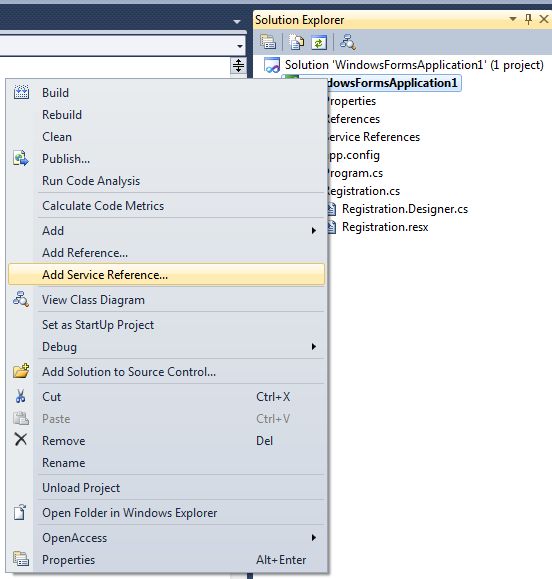Click the editor split bar handle
The height and width of the screenshot is (579, 552).
[x=238, y=66]
